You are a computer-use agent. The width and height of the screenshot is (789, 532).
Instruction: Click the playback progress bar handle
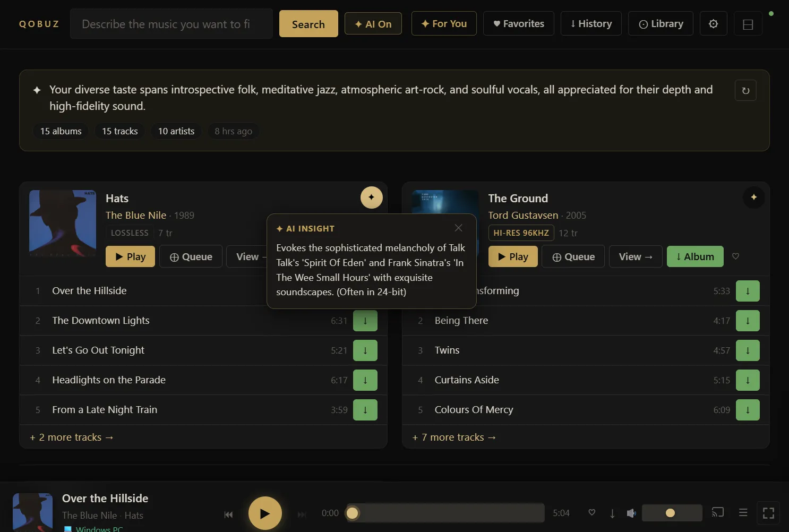352,513
